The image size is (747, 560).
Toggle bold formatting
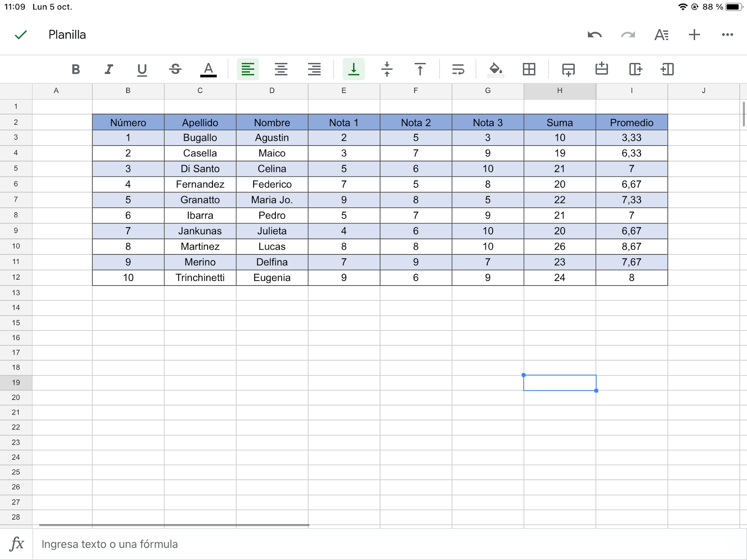point(75,69)
